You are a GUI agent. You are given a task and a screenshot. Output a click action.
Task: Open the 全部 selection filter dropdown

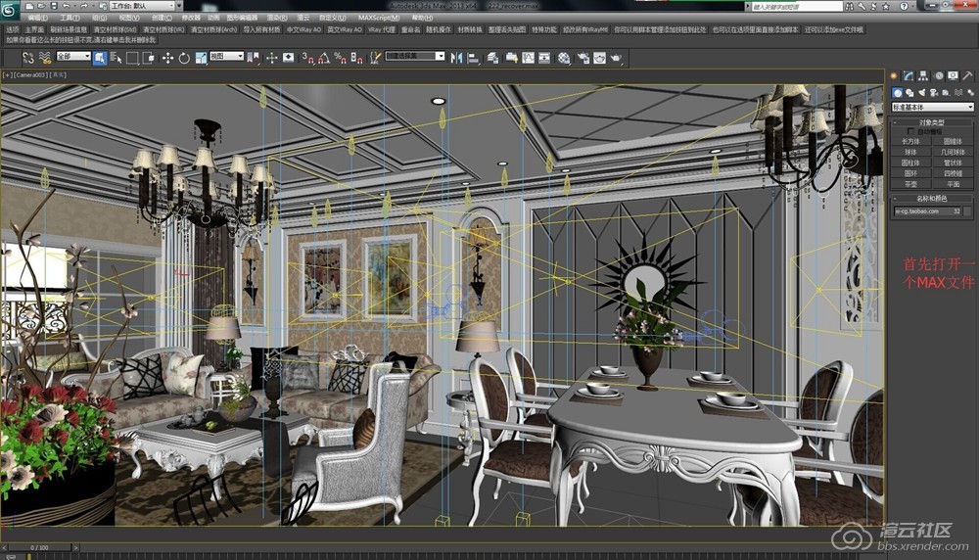(x=73, y=56)
